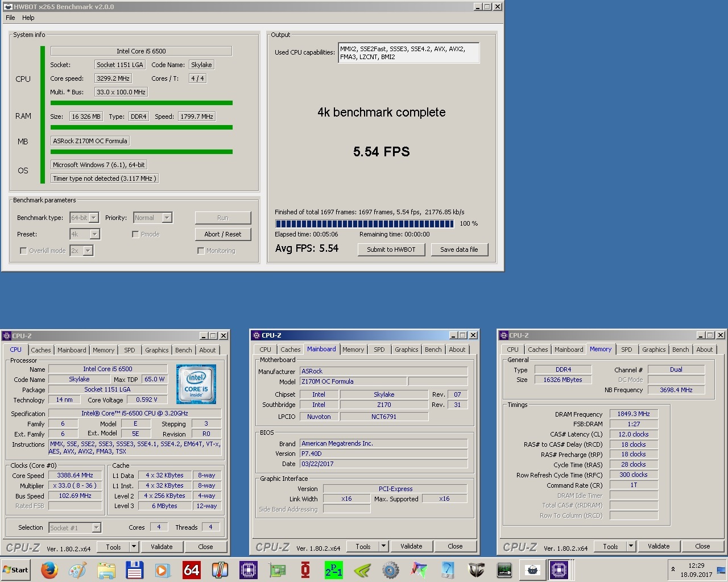Image resolution: width=728 pixels, height=582 pixels.
Task: Open the colorful arrow taskbar icon
Action: 419,569
